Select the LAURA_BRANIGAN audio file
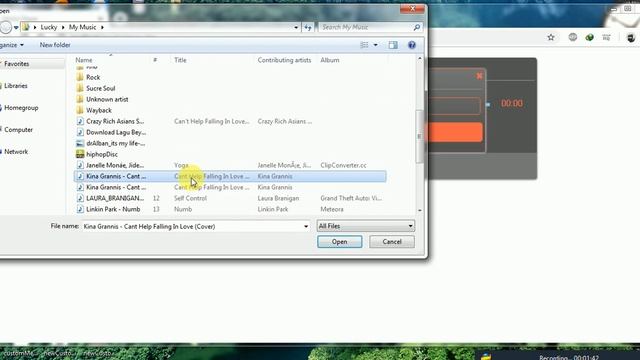Image resolution: width=640 pixels, height=360 pixels. (115, 198)
